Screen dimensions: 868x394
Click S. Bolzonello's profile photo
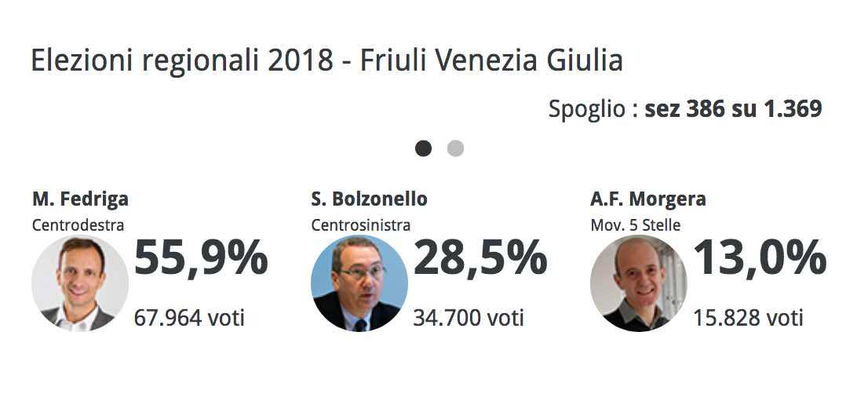(359, 283)
